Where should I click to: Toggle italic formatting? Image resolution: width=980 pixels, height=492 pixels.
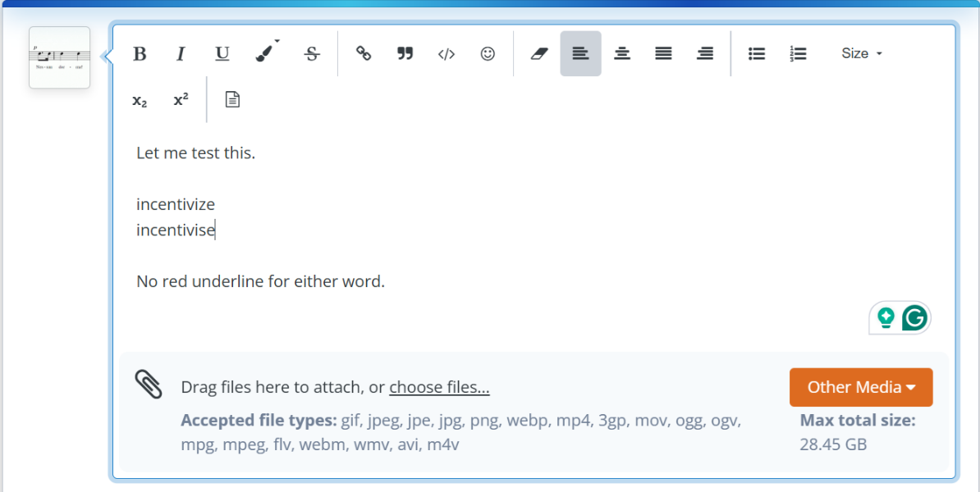181,54
